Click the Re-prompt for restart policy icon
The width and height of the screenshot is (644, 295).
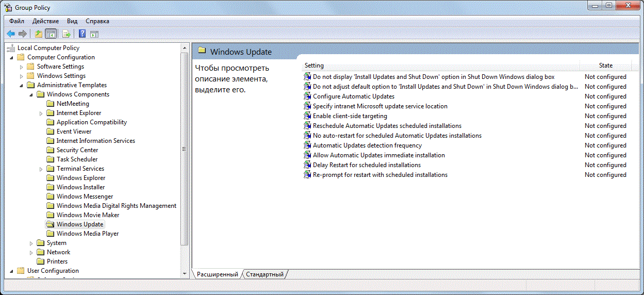pos(307,175)
